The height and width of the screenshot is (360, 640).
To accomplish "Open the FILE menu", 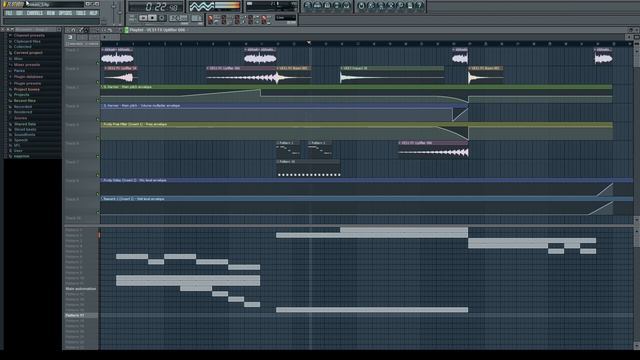I will (x=9, y=13).
